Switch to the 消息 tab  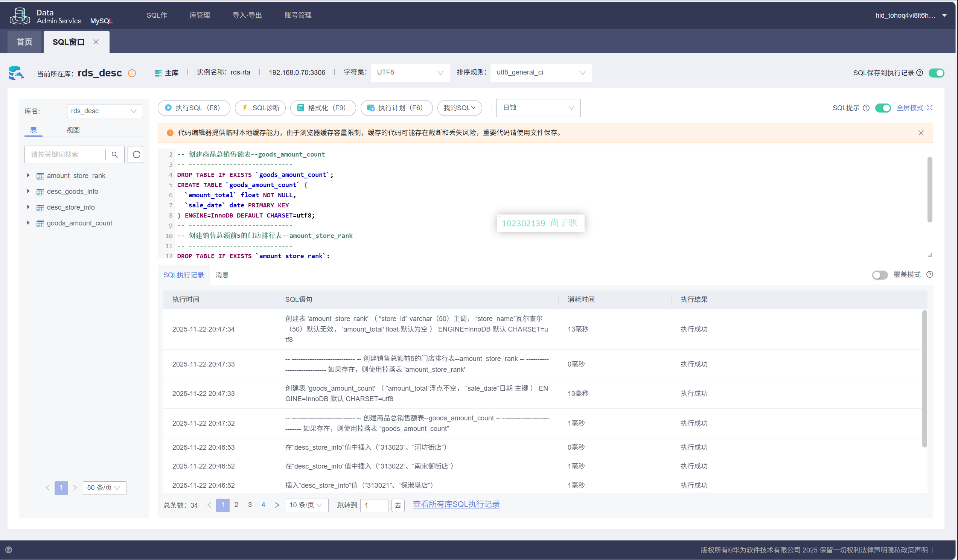[x=222, y=275]
